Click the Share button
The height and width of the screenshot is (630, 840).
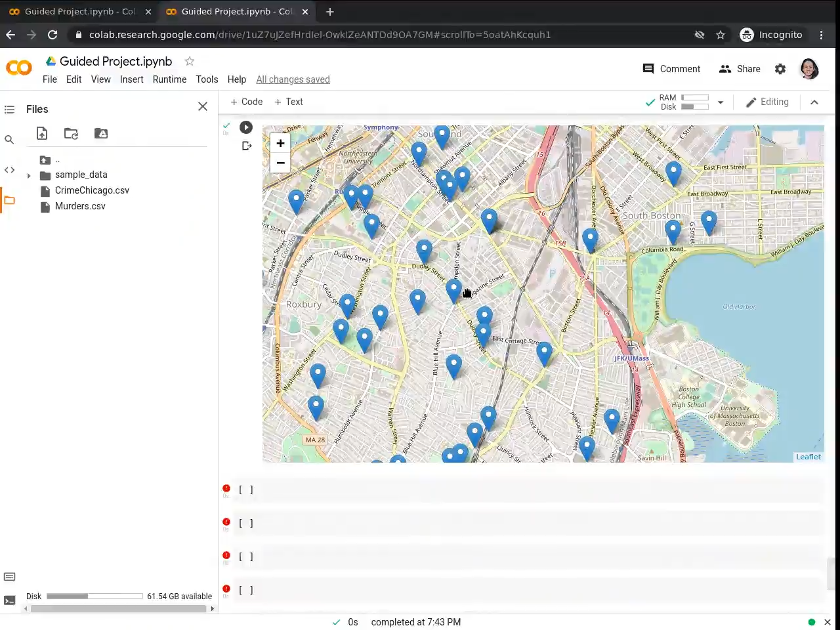coord(740,69)
